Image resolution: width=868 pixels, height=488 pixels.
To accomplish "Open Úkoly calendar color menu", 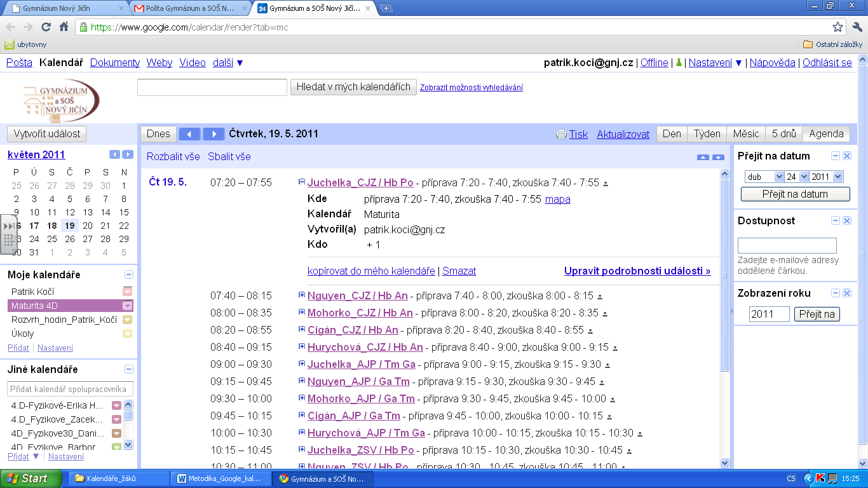I will coord(127,334).
